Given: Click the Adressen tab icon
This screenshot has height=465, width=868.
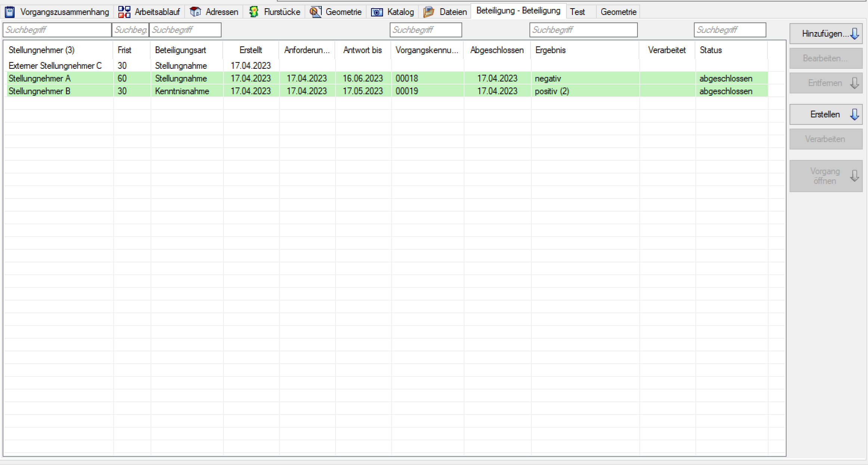Looking at the screenshot, I should (x=195, y=12).
